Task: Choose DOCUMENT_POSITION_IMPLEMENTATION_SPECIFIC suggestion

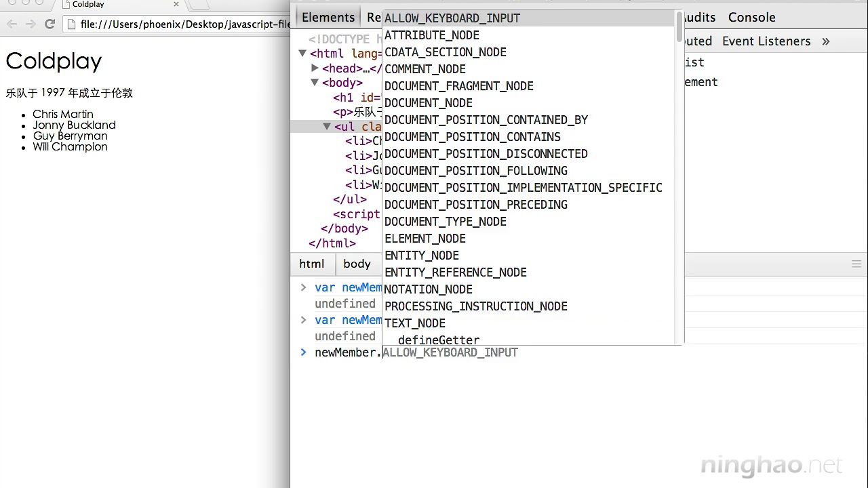Action: click(529, 188)
